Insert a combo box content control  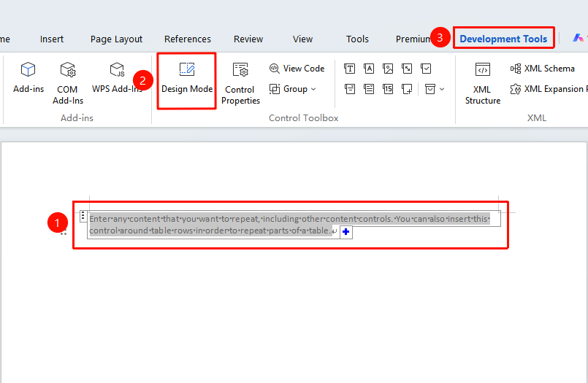349,89
